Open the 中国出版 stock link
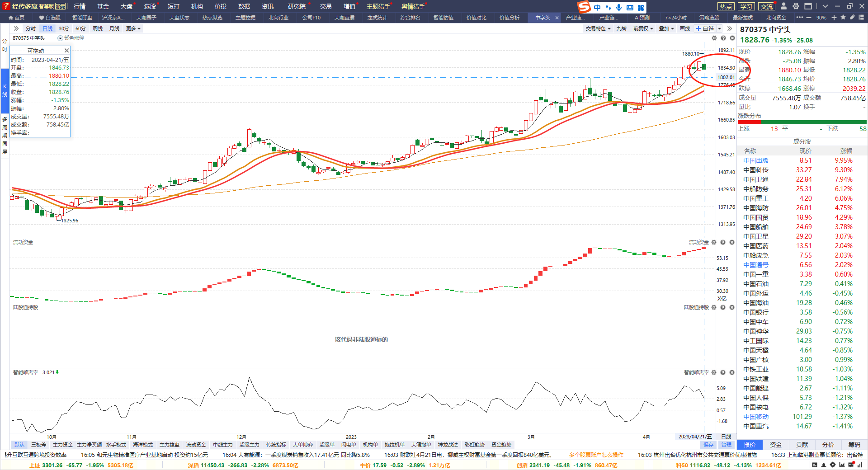 (x=756, y=160)
